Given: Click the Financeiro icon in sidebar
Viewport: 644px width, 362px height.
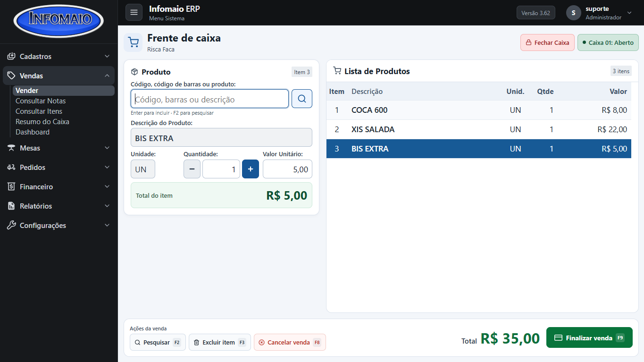Looking at the screenshot, I should pyautogui.click(x=11, y=186).
